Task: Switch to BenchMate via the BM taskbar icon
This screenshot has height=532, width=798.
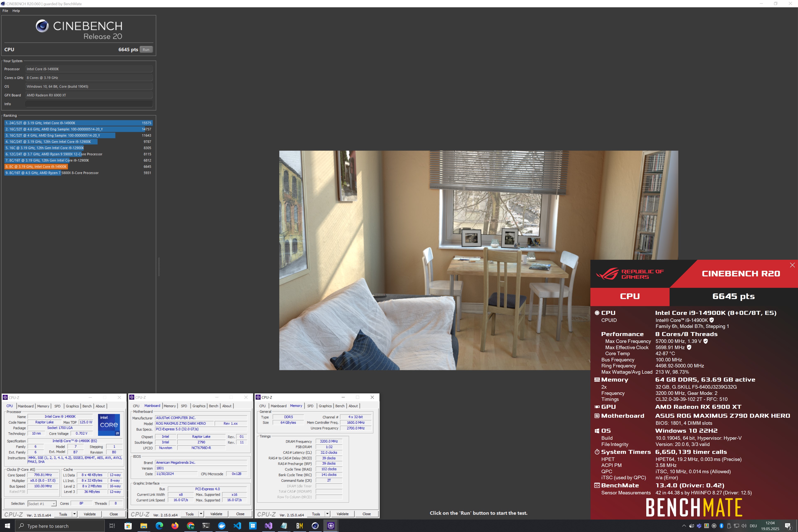Action: point(300,526)
